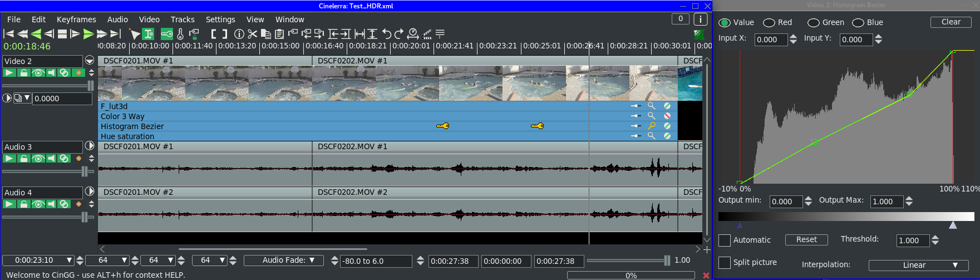Open the Settings menu
This screenshot has height=280, width=980.
point(220,19)
